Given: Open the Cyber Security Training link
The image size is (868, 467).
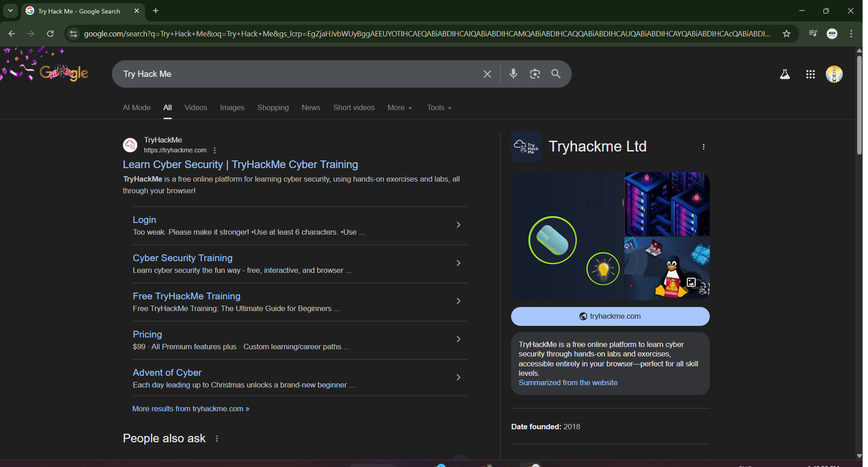Looking at the screenshot, I should (183, 258).
